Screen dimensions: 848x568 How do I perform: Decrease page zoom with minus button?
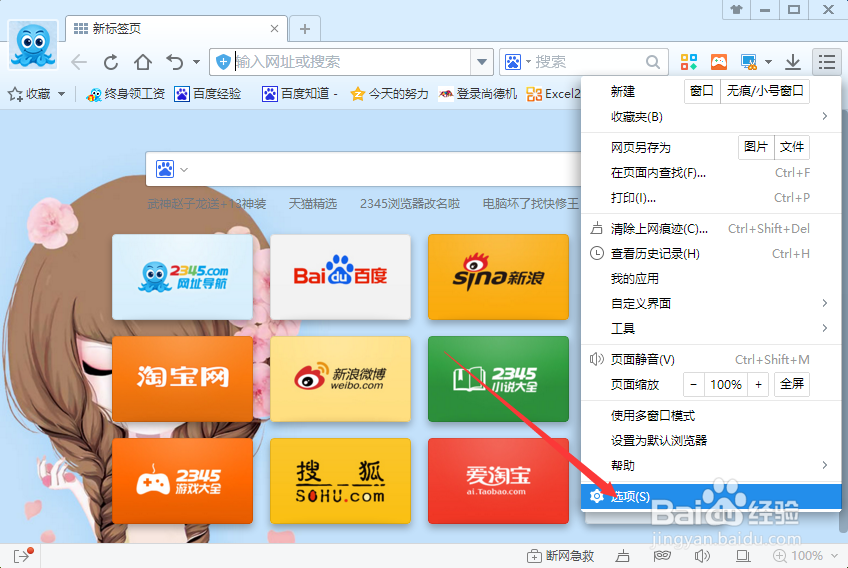tap(694, 385)
